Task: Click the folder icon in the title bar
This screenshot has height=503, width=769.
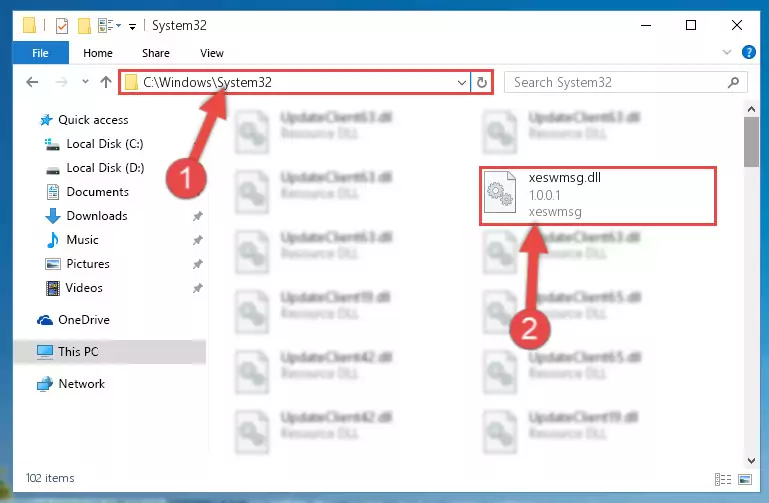Action: pyautogui.click(x=29, y=25)
